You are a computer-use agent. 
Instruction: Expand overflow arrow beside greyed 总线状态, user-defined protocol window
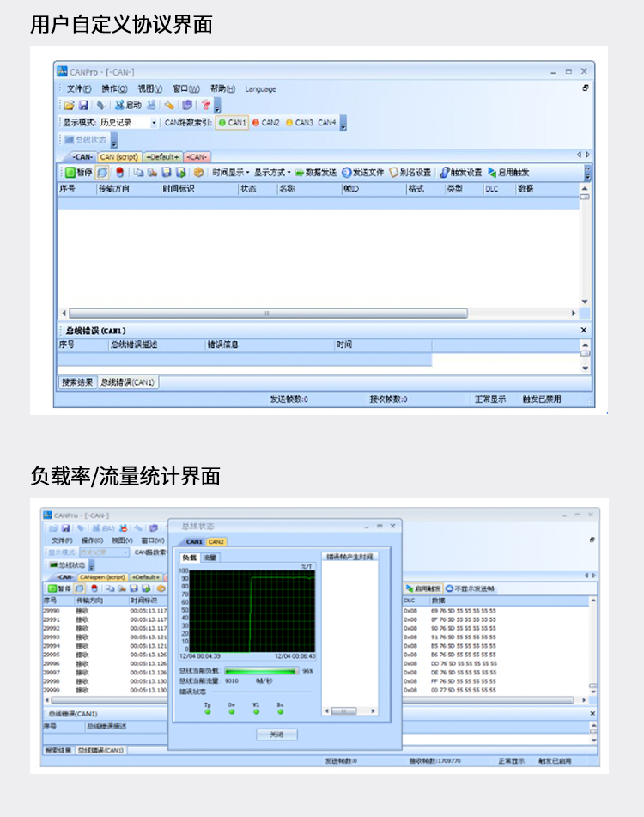coord(114,141)
